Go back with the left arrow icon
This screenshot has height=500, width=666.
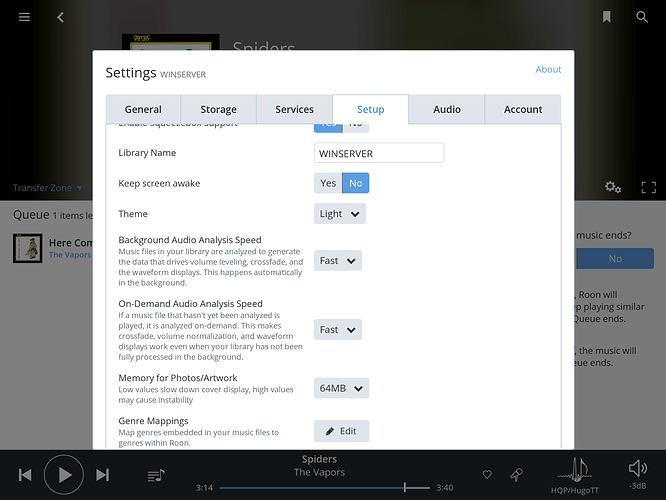[60, 17]
